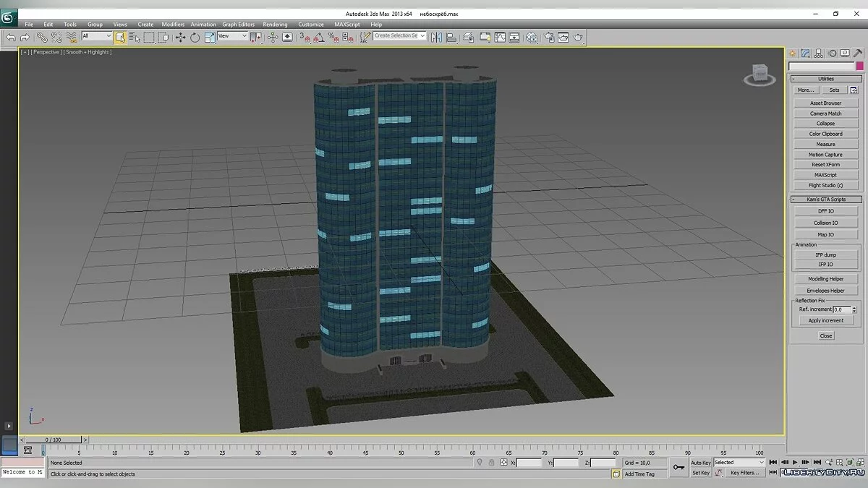
Task: Toggle Auto Key animation mode
Action: [700, 463]
